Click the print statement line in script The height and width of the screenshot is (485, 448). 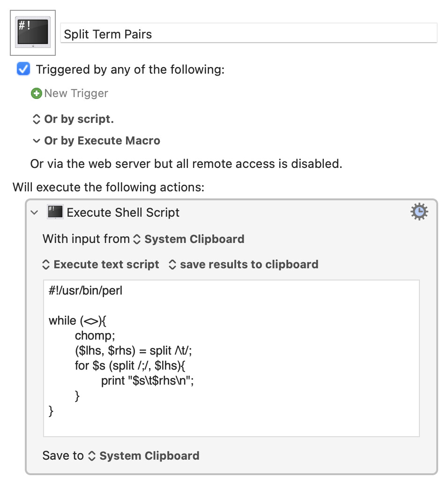[x=147, y=380]
